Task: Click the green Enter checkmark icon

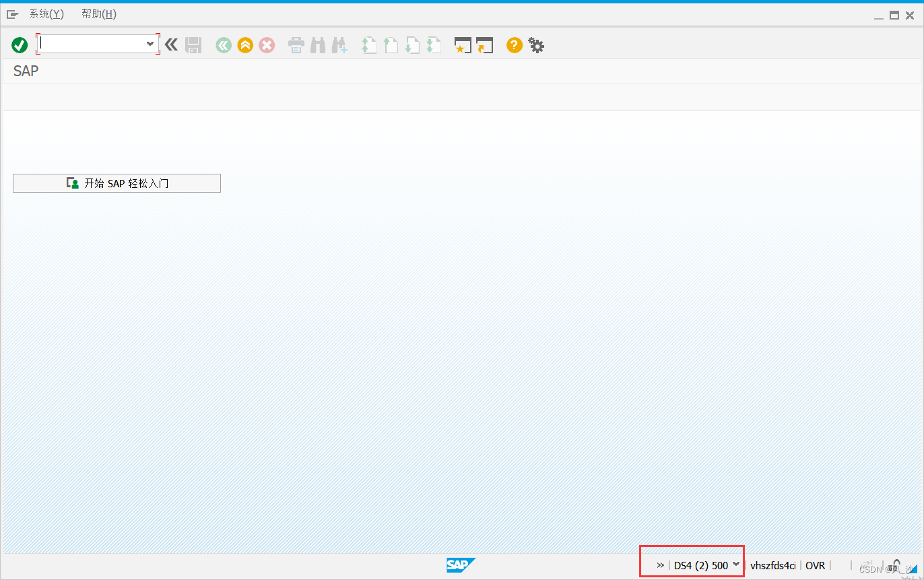Action: coord(20,45)
